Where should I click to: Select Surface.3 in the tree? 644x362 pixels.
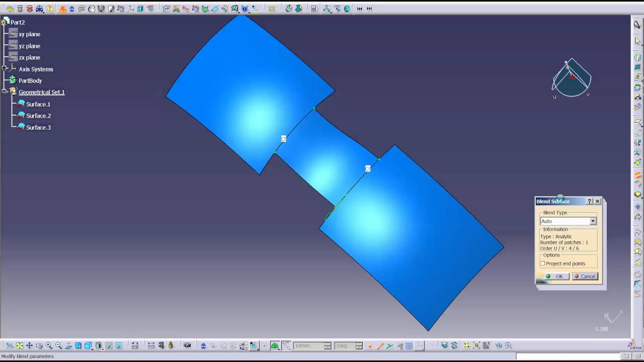[38, 127]
